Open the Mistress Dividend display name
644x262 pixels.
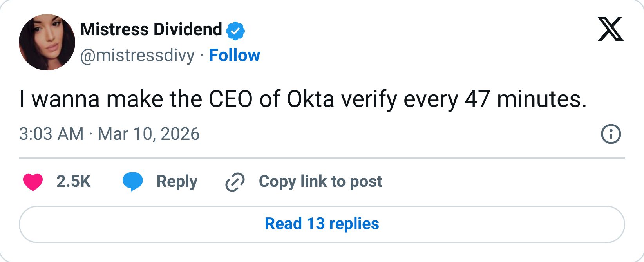151,30
